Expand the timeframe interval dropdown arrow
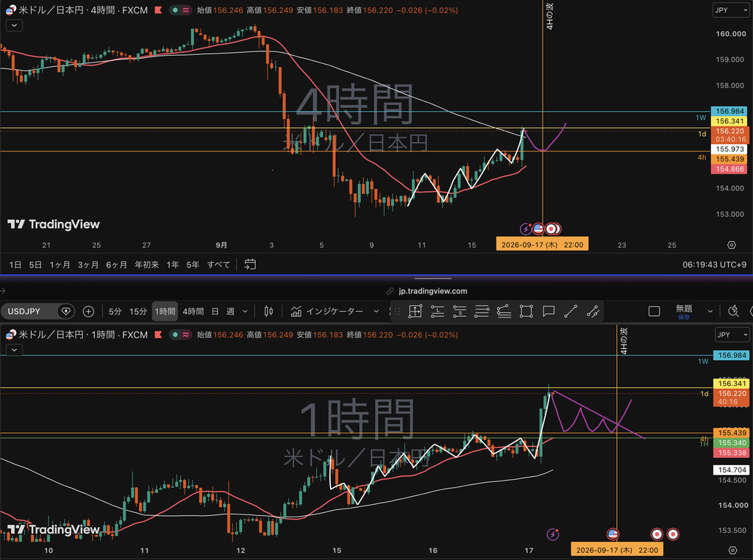This screenshot has height=560, width=753. click(x=245, y=312)
